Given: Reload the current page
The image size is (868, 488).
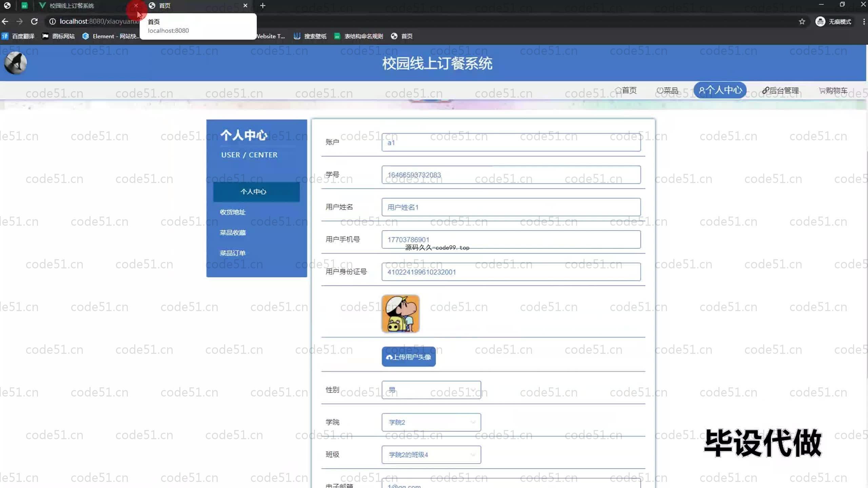Looking at the screenshot, I should [34, 21].
